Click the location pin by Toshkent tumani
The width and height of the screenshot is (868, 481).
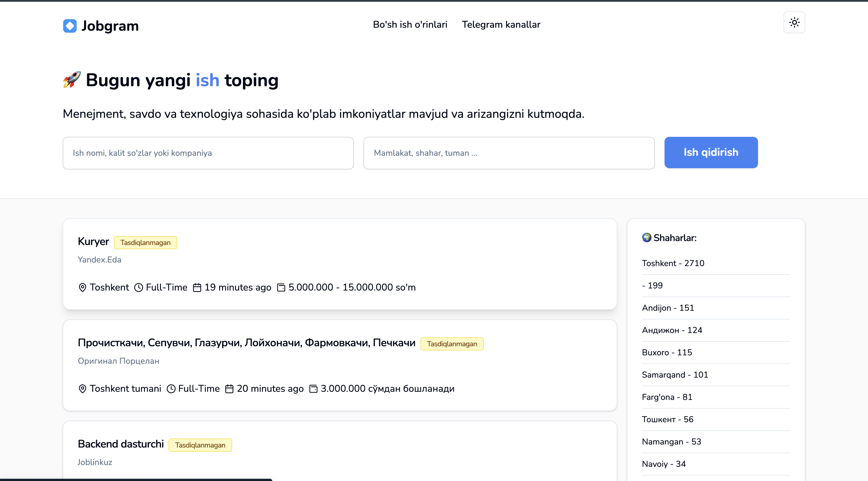pos(82,389)
